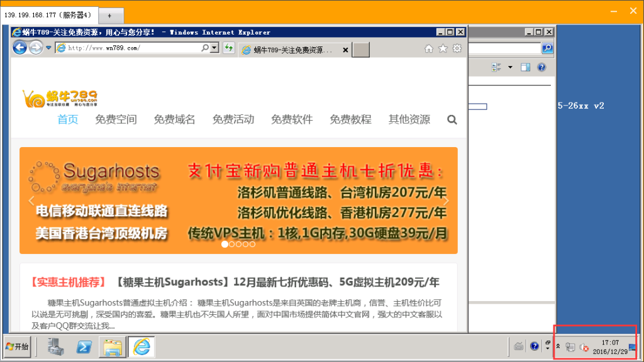Show hidden tray icons with the chevron
The image size is (644, 362).
coord(557,346)
